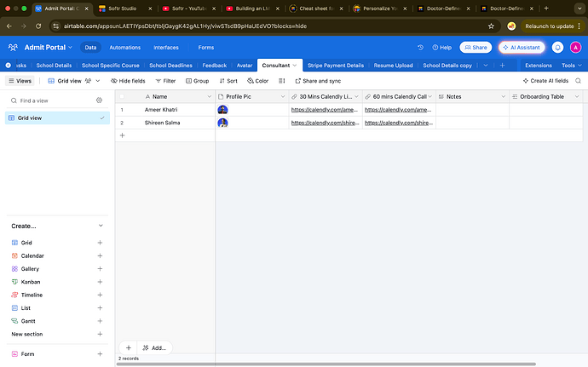Add a new Grid view with plus
The height and width of the screenshot is (367, 588).
[x=100, y=243]
